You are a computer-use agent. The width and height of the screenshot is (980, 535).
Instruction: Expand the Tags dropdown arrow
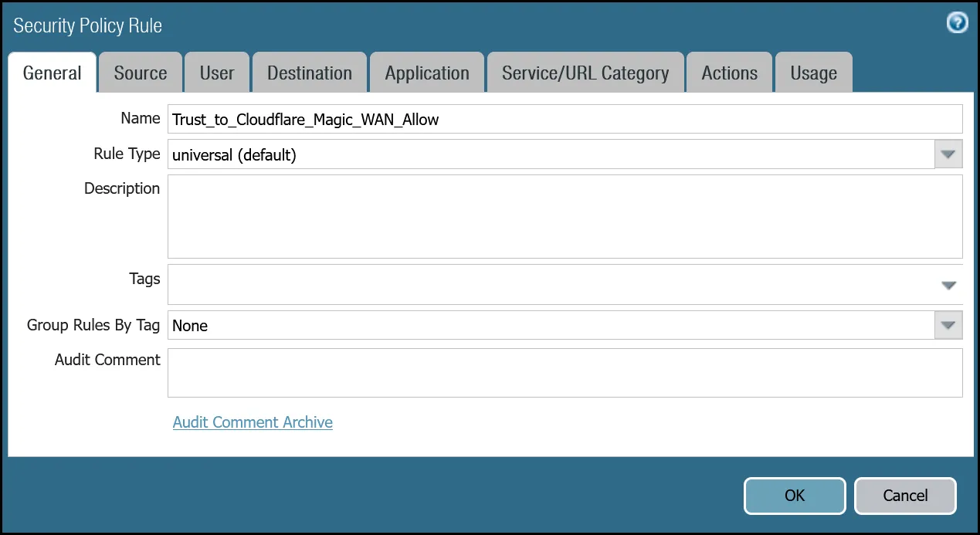pos(948,285)
